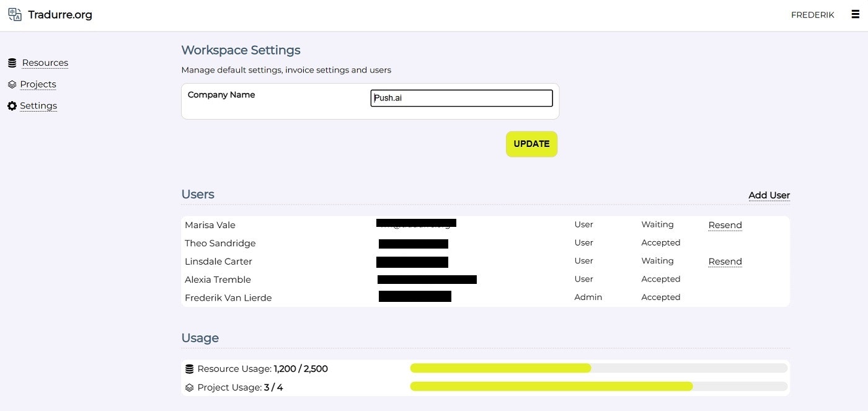Screen dimensions: 868x411
Task: Click the Admin role of Frederik Van Lierde
Action: 588,298
